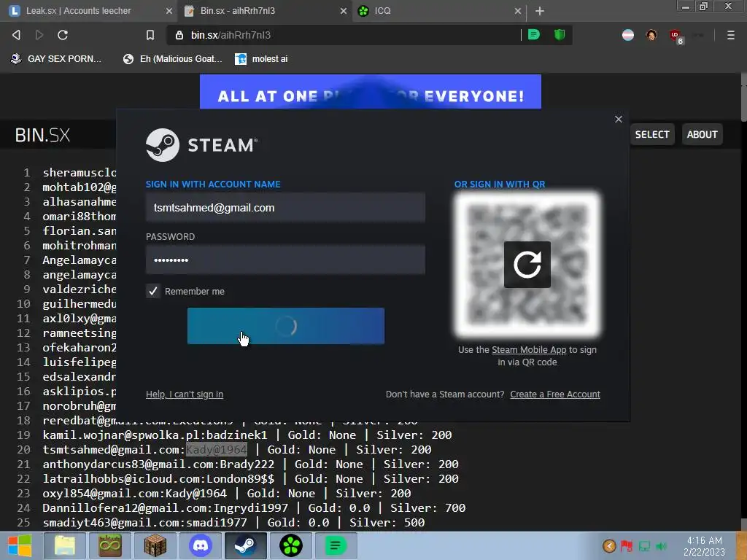This screenshot has width=747, height=560.
Task: Open Steam from the taskbar
Action: (x=245, y=545)
